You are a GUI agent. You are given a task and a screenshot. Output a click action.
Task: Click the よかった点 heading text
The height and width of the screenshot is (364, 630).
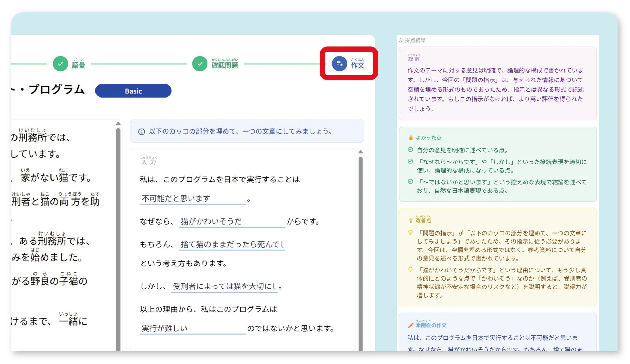pyautogui.click(x=428, y=138)
